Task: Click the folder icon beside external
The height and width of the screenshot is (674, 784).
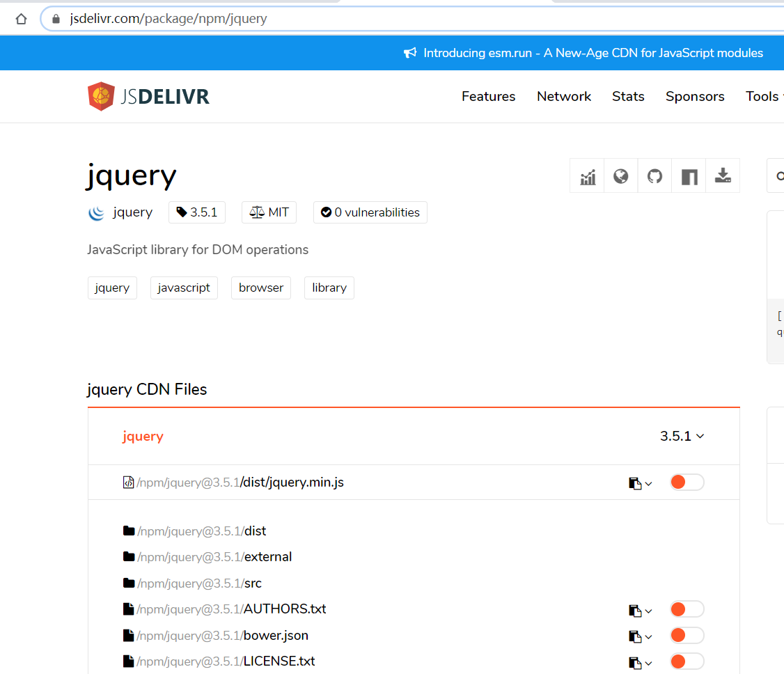Action: click(129, 556)
